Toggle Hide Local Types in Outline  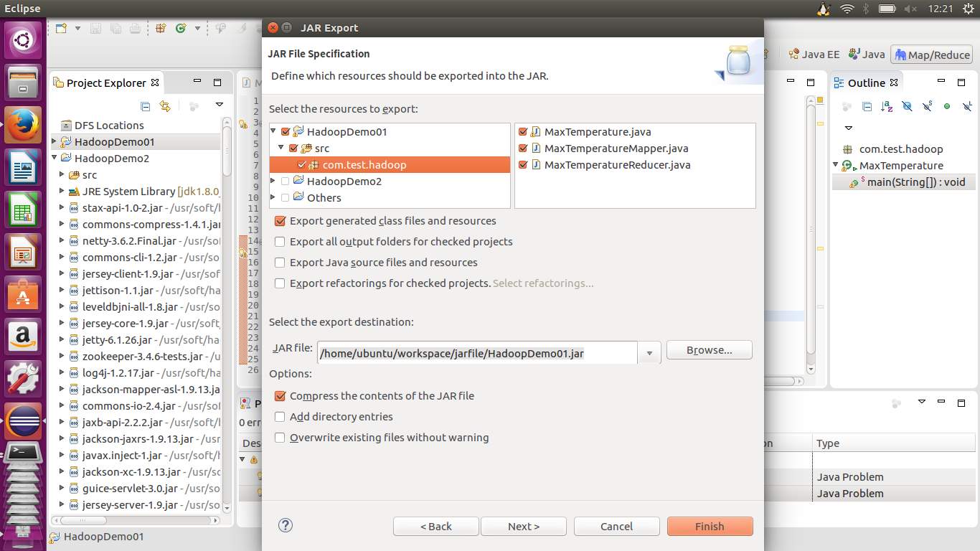(967, 106)
